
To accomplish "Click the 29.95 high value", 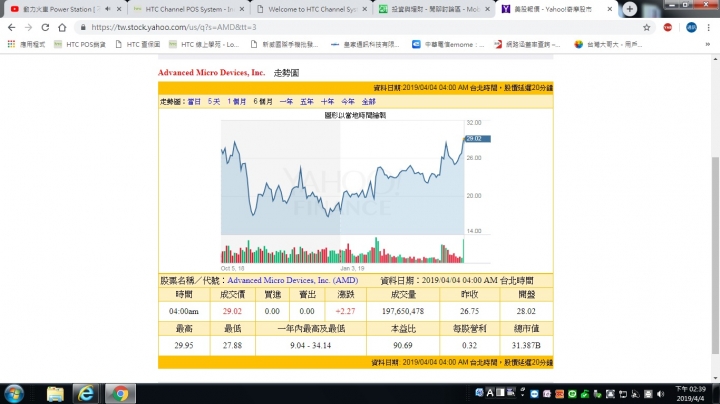I will (184, 345).
